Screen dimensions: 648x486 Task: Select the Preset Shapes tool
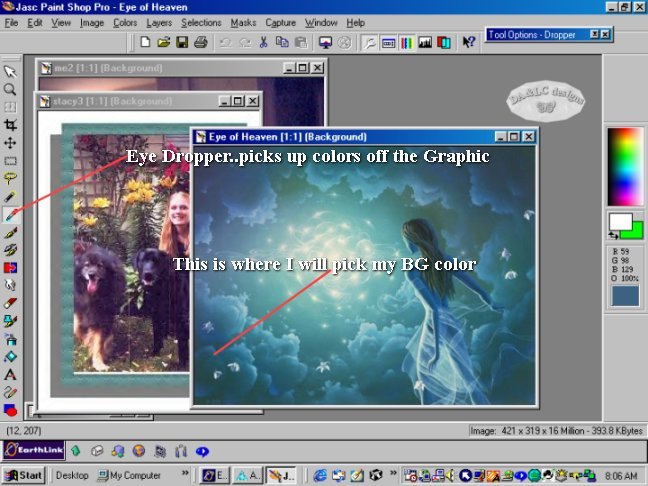10,410
